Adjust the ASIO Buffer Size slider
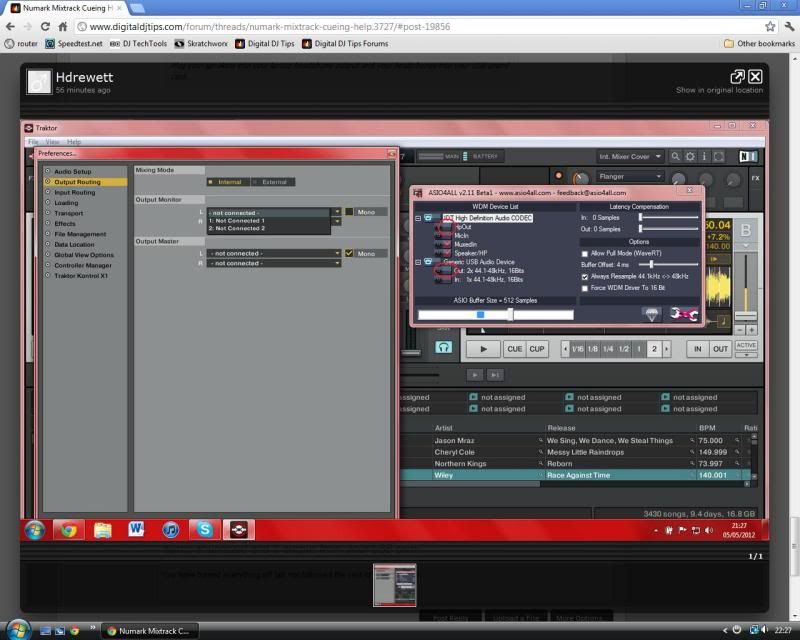Image resolution: width=800 pixels, height=640 pixels. tap(510, 314)
